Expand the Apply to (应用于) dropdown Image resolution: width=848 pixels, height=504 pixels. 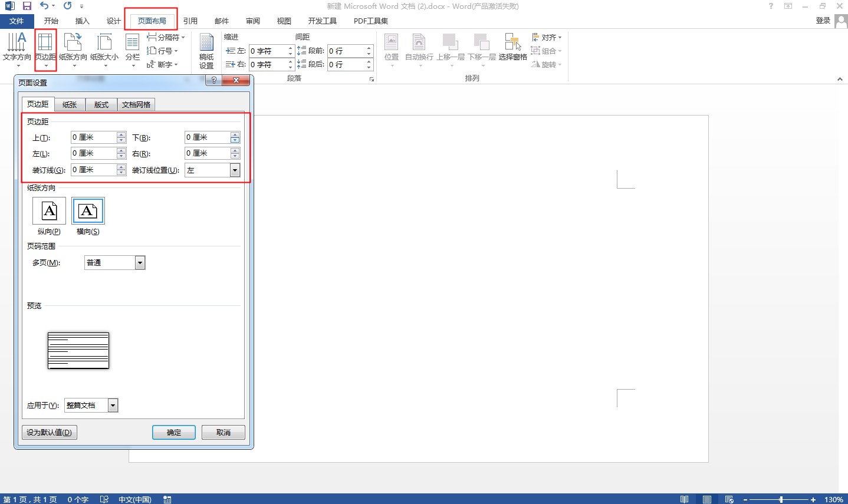click(x=113, y=406)
